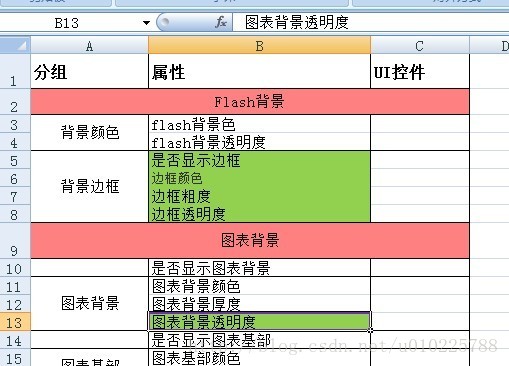Select row 11 header
509x366 pixels.
pyautogui.click(x=15, y=286)
